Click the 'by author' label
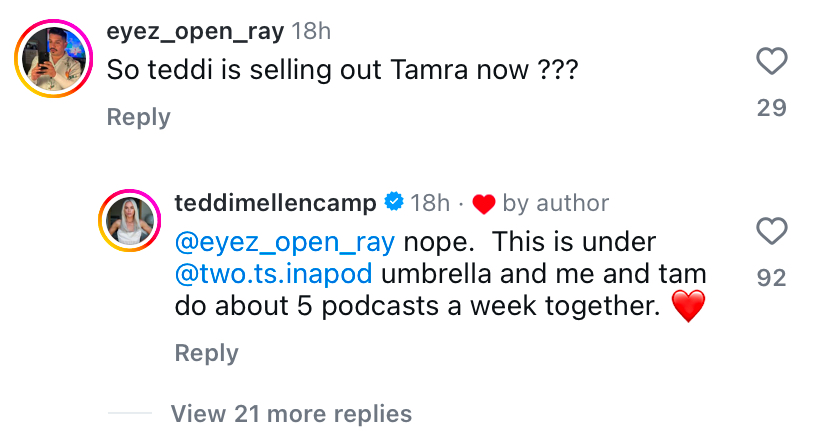 coord(556,203)
